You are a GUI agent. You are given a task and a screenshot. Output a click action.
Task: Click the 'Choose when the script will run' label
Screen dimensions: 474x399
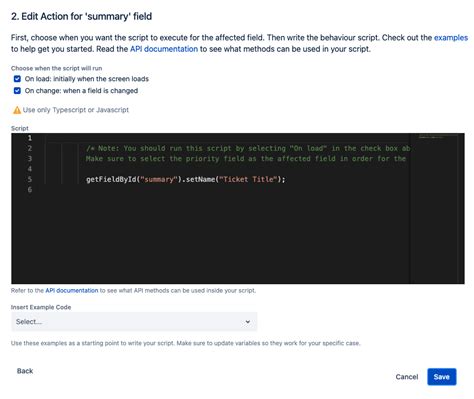pos(57,68)
